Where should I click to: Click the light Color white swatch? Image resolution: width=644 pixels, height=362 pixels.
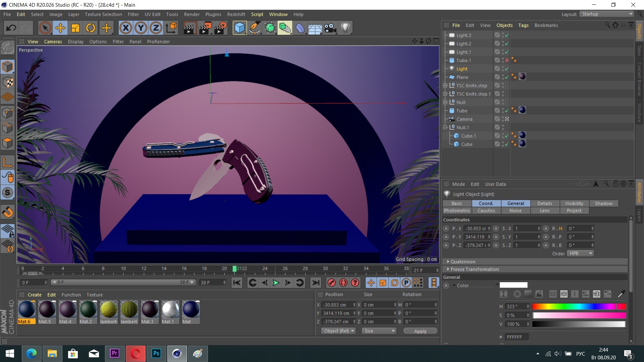(x=513, y=285)
